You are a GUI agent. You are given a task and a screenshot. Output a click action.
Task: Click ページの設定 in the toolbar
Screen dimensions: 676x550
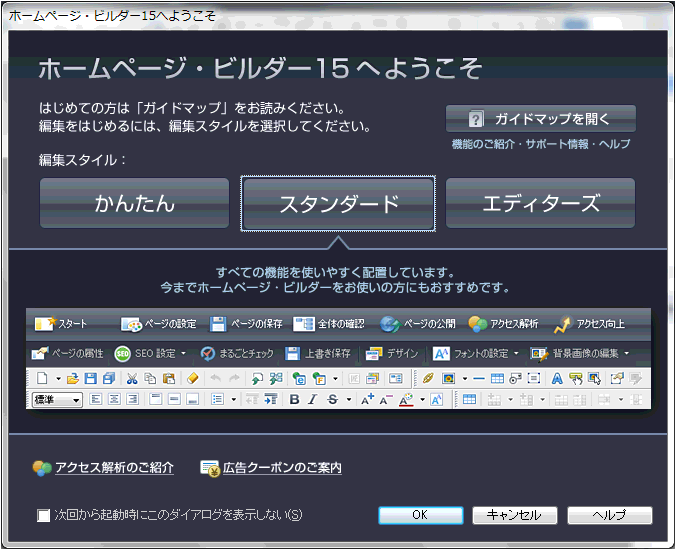158,324
